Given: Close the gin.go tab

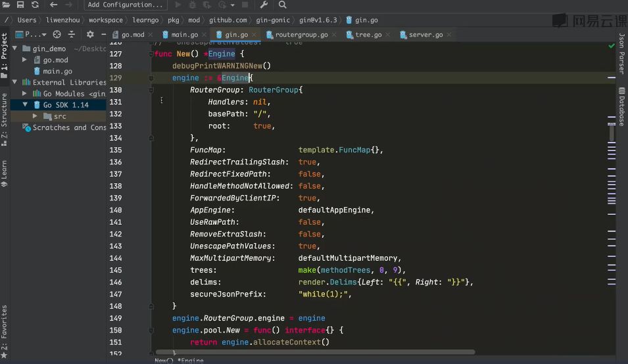Looking at the screenshot, I should pos(254,35).
